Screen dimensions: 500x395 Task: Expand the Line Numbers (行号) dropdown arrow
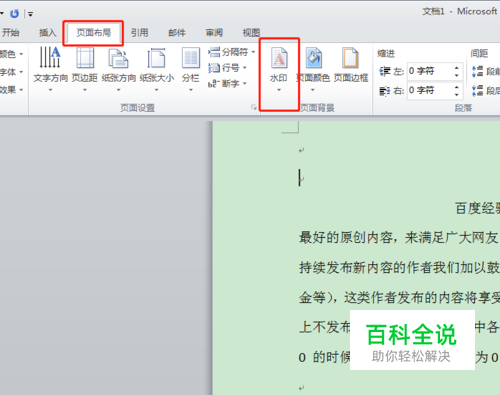click(x=245, y=68)
